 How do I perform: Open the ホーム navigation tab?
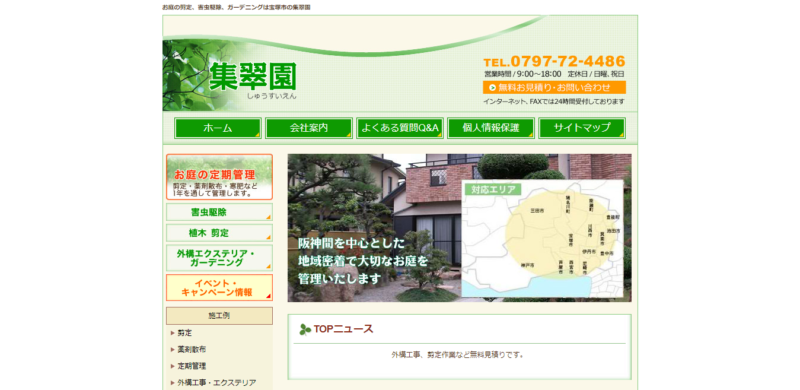[218, 128]
